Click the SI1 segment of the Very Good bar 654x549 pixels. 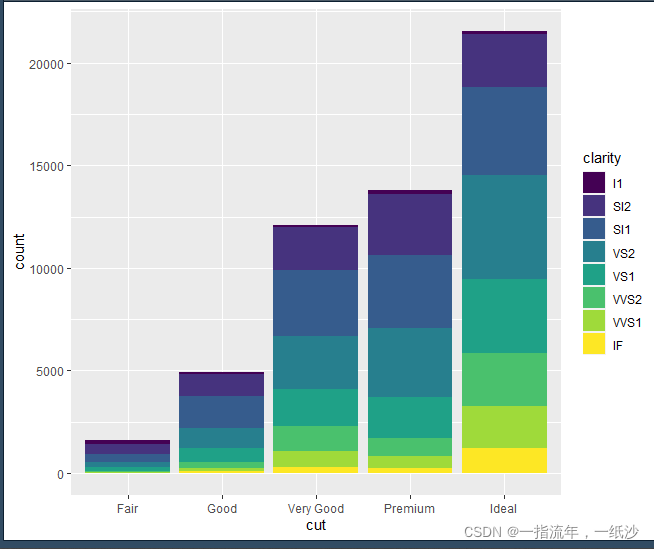click(315, 303)
